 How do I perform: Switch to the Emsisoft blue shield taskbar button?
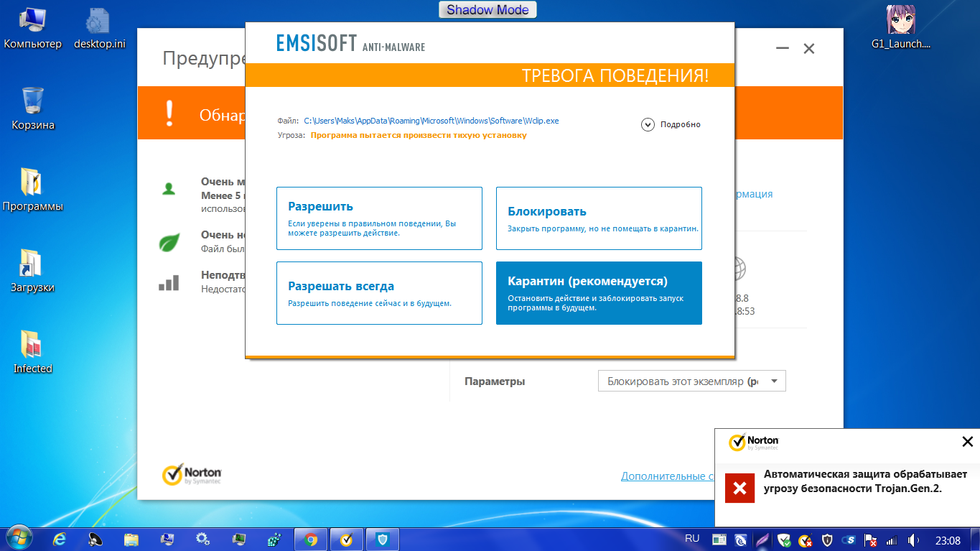(382, 540)
